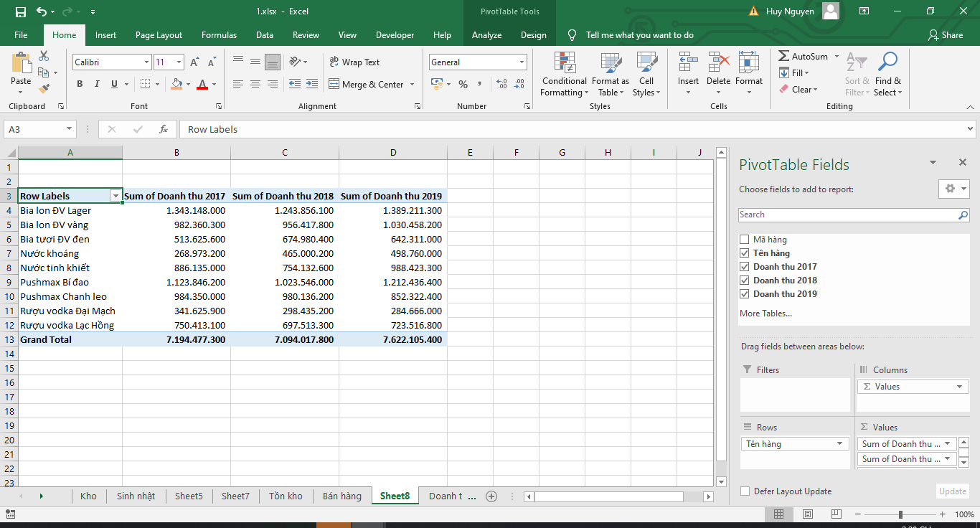Click the Insert Function fx icon

(164, 129)
